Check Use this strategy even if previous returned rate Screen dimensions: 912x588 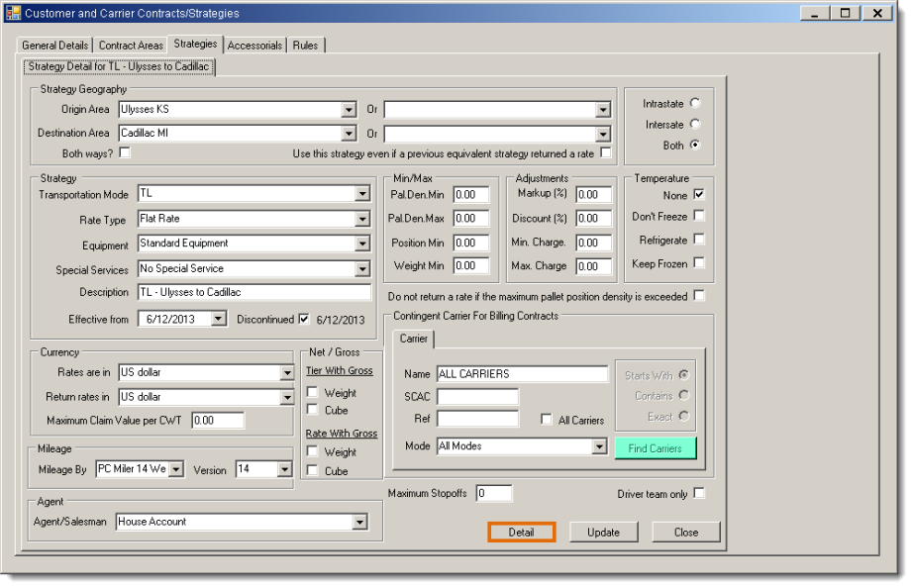point(605,152)
